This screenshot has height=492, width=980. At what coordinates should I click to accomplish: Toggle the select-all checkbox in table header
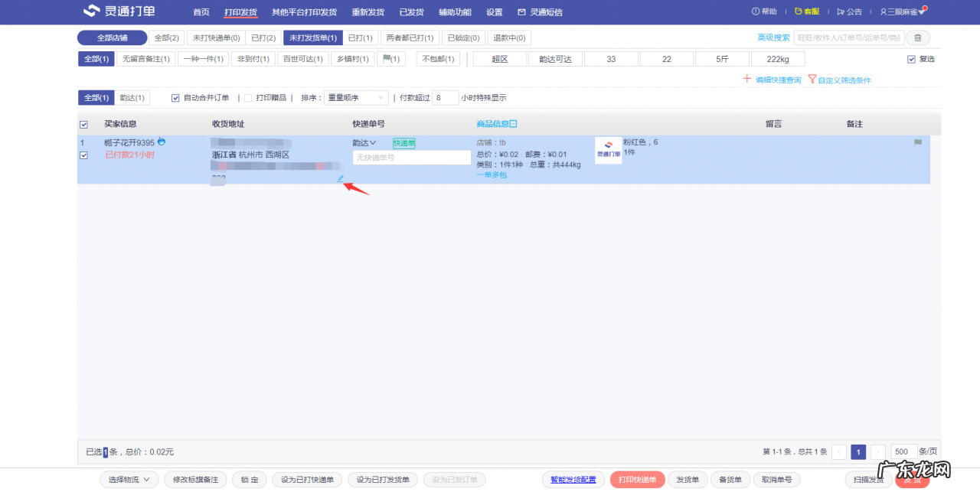click(83, 123)
